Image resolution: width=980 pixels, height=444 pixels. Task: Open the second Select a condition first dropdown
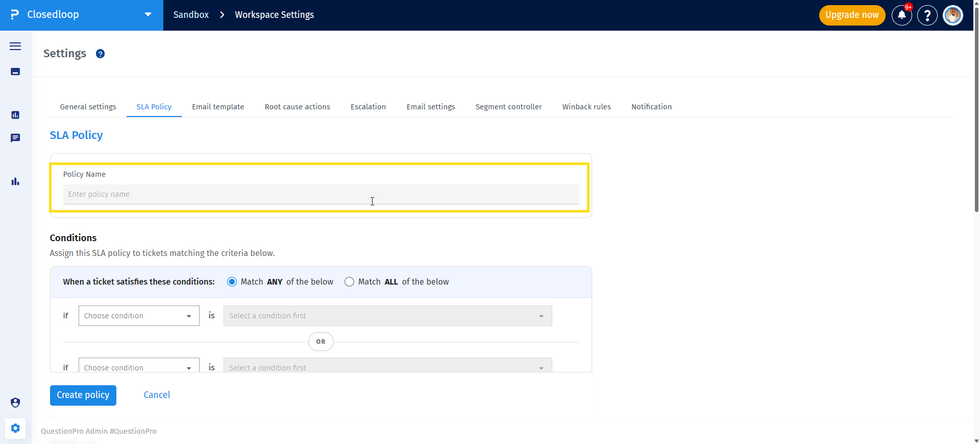pyautogui.click(x=388, y=365)
